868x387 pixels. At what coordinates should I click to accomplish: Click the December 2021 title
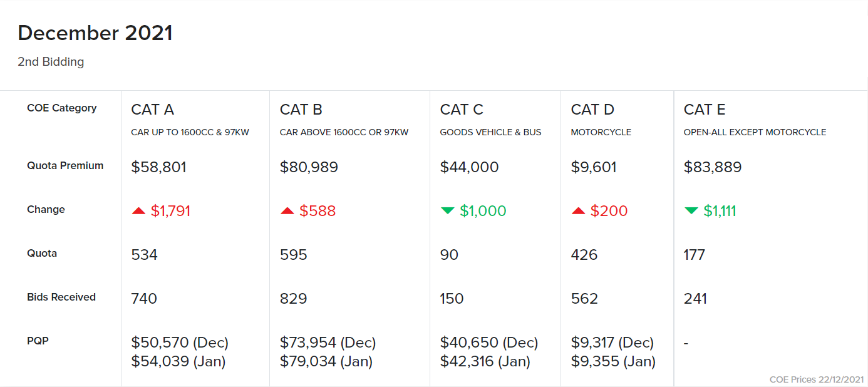[95, 33]
